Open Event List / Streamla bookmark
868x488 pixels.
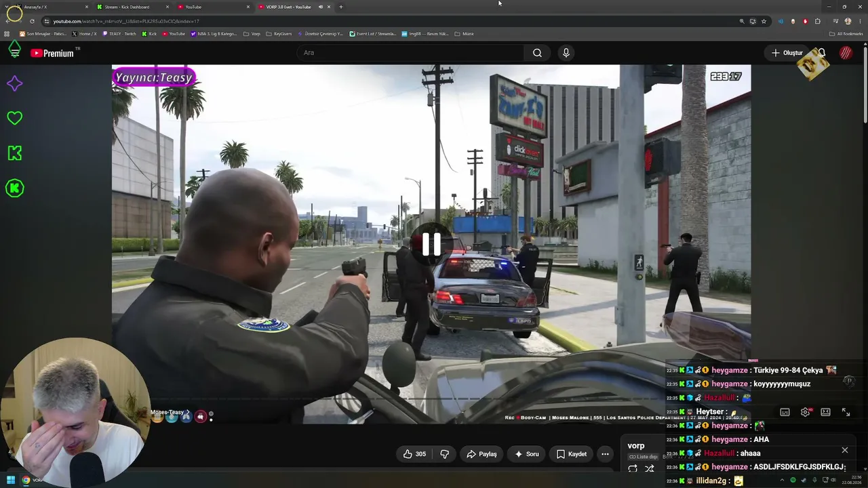372,34
